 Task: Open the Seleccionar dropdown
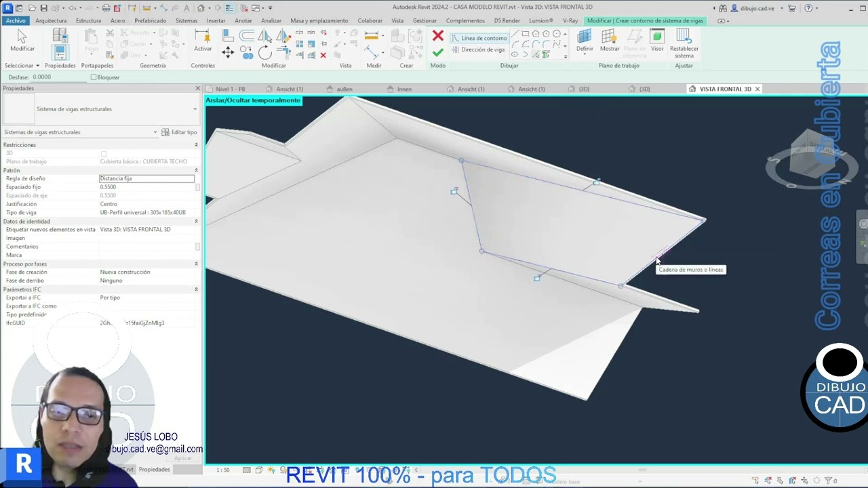pyautogui.click(x=22, y=66)
